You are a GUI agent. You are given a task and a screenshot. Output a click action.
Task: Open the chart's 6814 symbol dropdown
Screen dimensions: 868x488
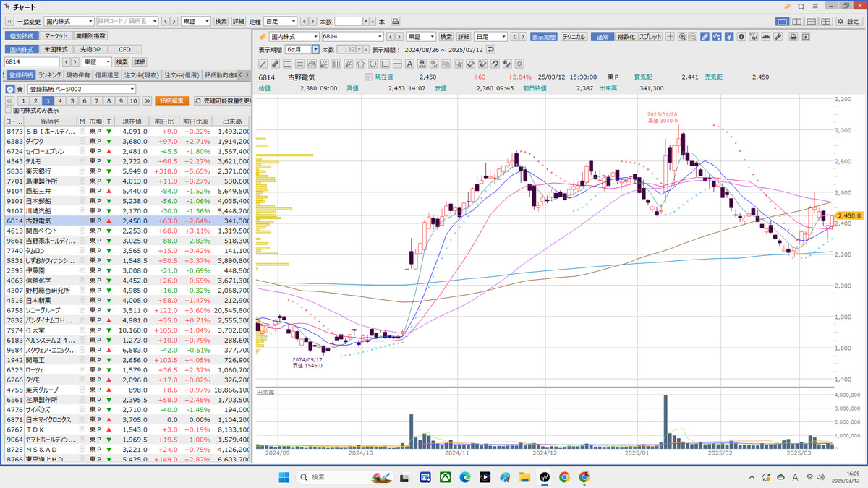click(379, 37)
